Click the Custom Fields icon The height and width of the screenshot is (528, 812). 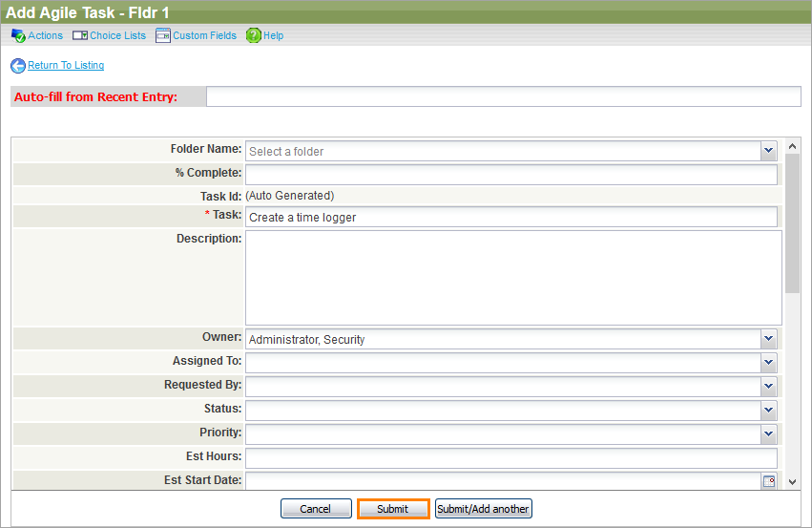162,35
